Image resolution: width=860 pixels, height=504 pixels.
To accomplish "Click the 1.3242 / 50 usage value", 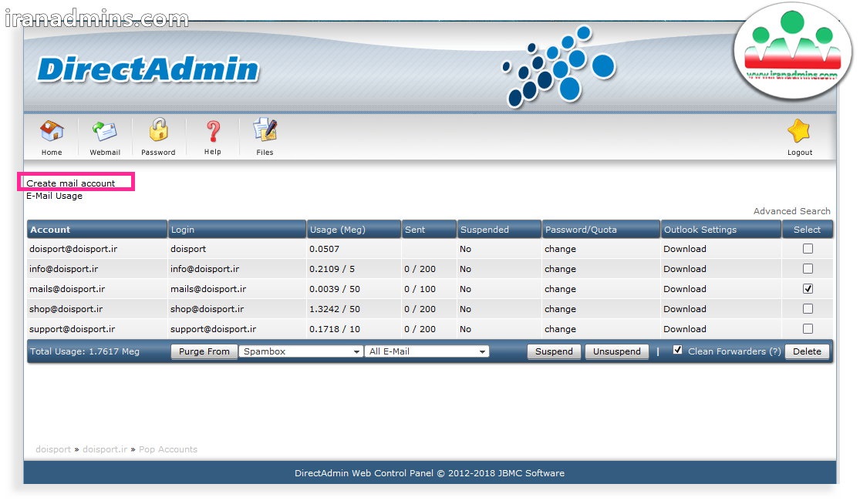I will [x=335, y=309].
